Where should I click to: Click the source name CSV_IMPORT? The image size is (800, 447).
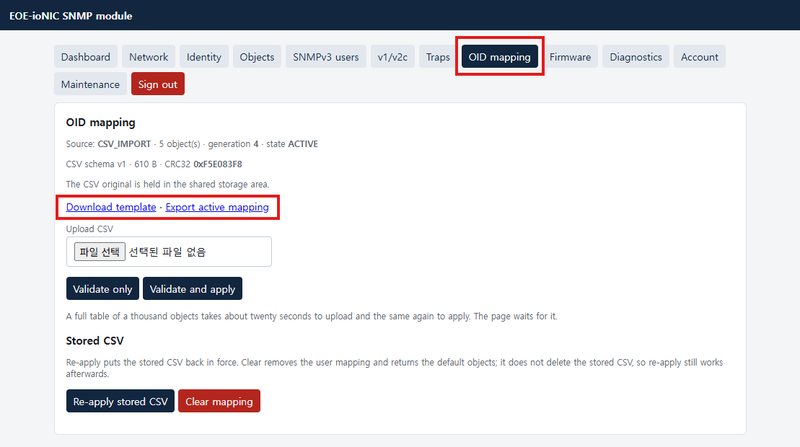coord(124,144)
